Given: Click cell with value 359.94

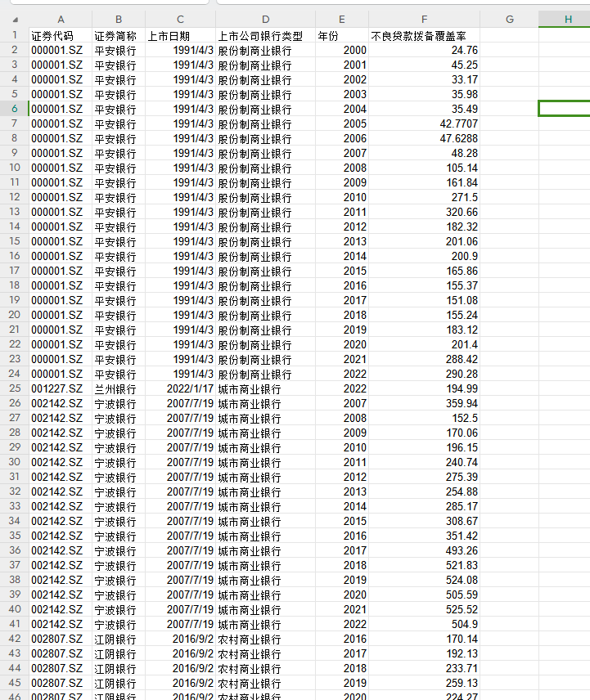Looking at the screenshot, I should (x=425, y=404).
